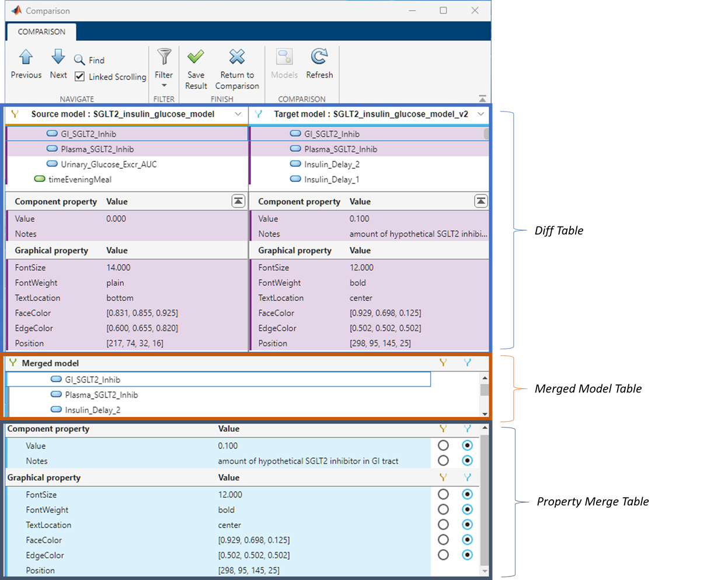This screenshot has height=580, width=728.
Task: Click the Next down-arrow icon
Action: coord(58,57)
